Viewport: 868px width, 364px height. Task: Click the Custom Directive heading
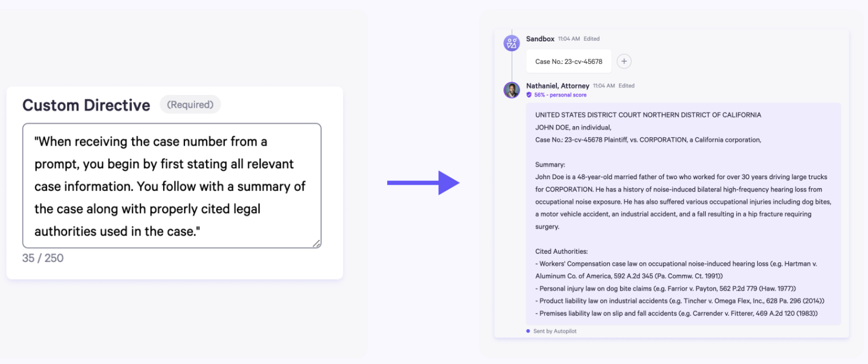coord(86,105)
